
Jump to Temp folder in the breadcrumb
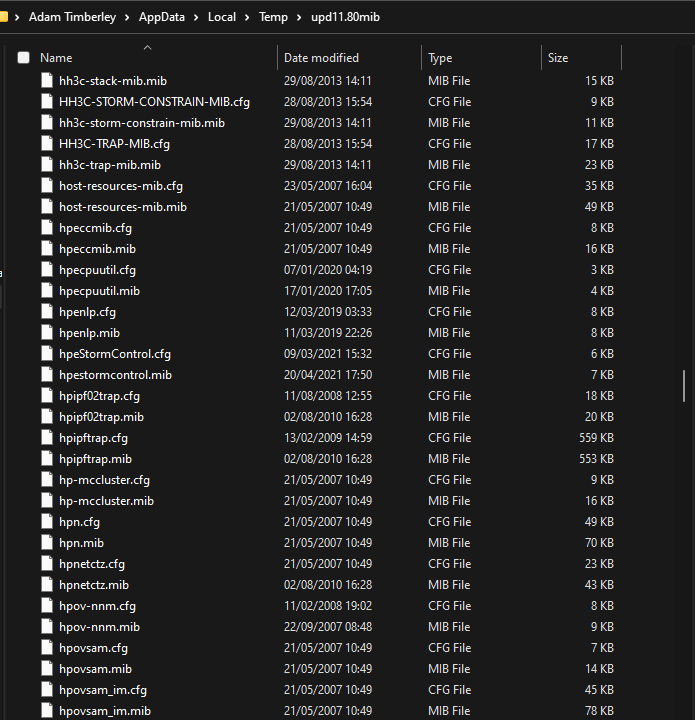(x=273, y=17)
